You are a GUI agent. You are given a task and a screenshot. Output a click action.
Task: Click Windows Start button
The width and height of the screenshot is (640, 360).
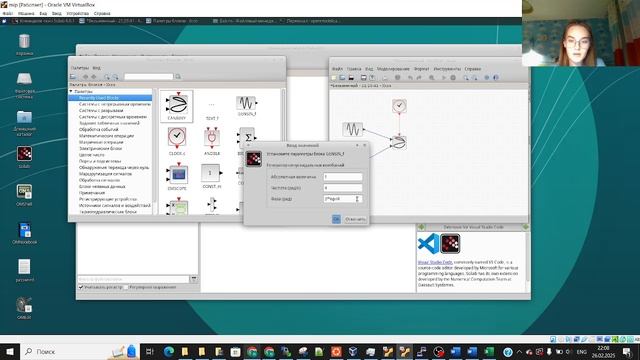tap(10, 351)
